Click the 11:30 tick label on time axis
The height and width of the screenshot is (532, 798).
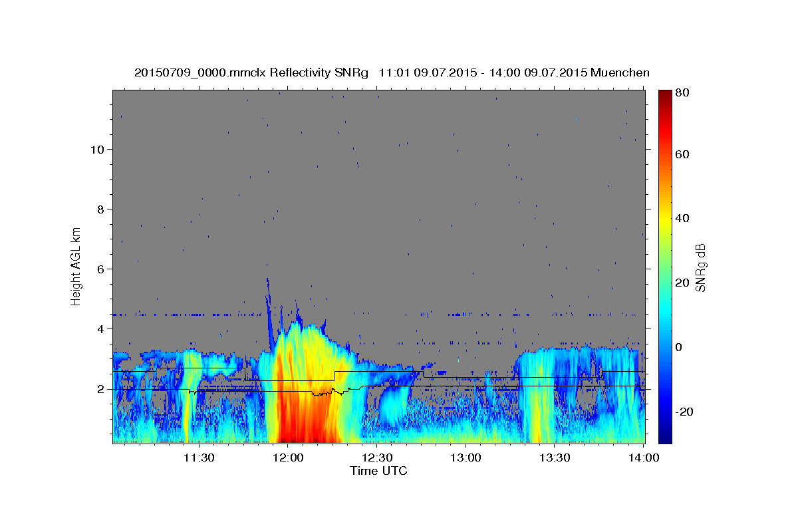198,458
